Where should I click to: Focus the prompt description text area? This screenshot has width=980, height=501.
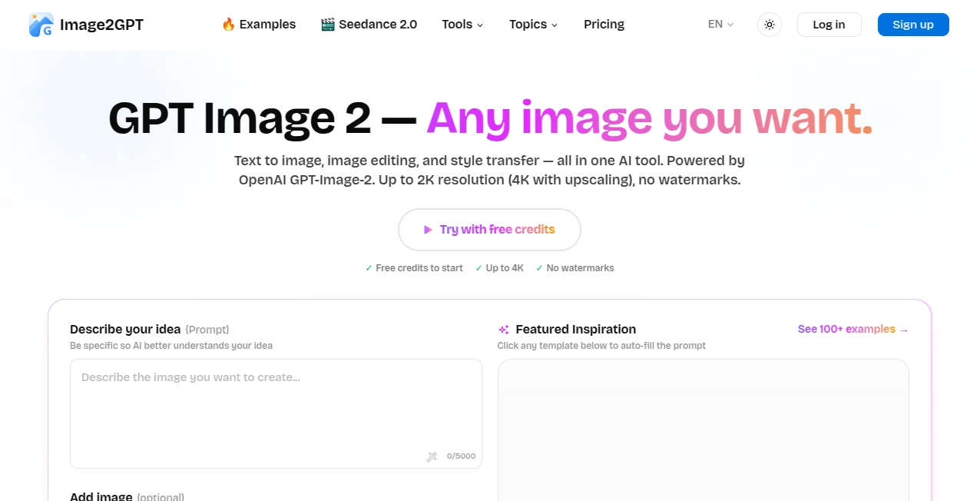(276, 413)
